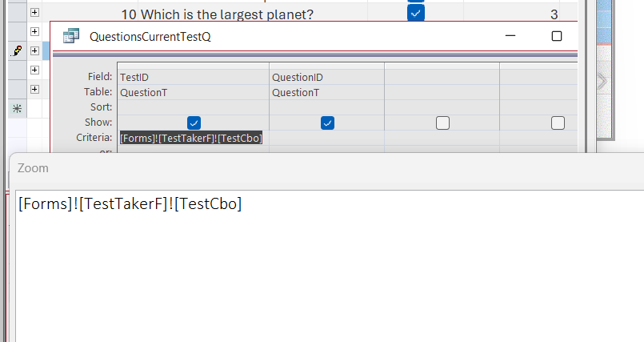Select the QuestionID field cell

pyautogui.click(x=326, y=78)
